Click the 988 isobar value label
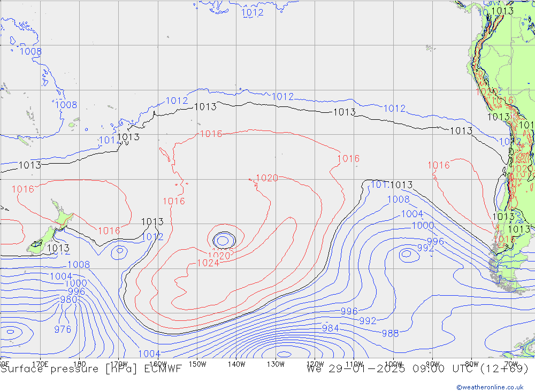The image size is (535, 392). (x=391, y=333)
